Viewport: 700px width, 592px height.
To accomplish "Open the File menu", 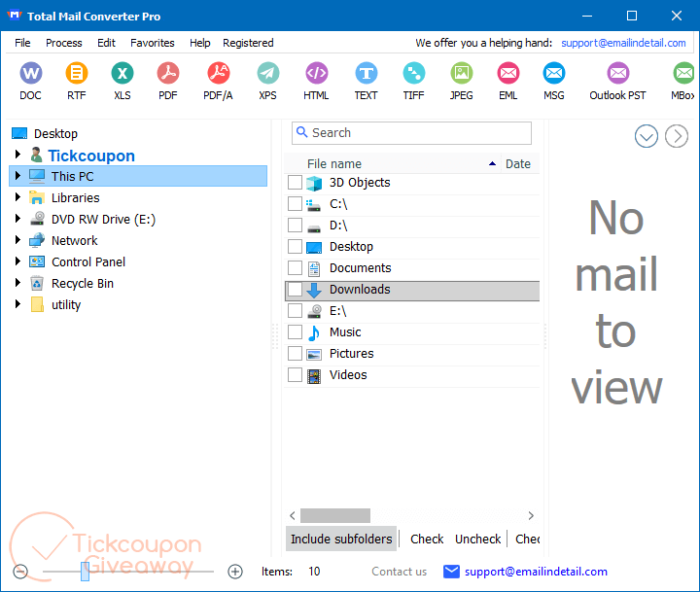I will (22, 43).
